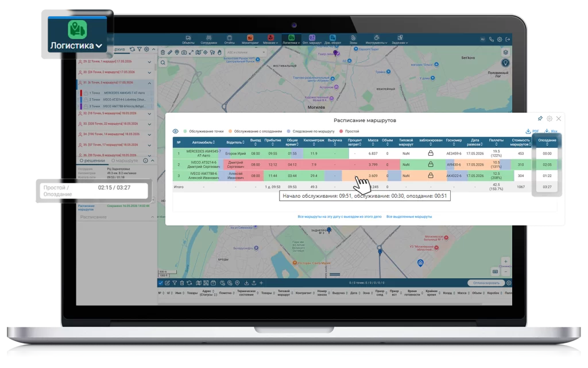Sort schedule by Водитель column

point(235,143)
